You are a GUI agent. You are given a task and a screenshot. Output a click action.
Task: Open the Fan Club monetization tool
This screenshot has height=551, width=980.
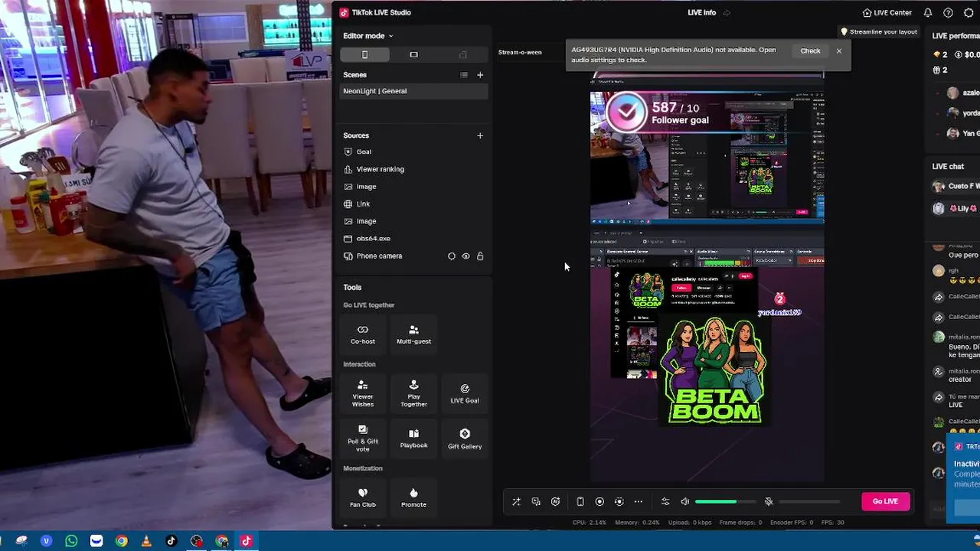pos(363,497)
